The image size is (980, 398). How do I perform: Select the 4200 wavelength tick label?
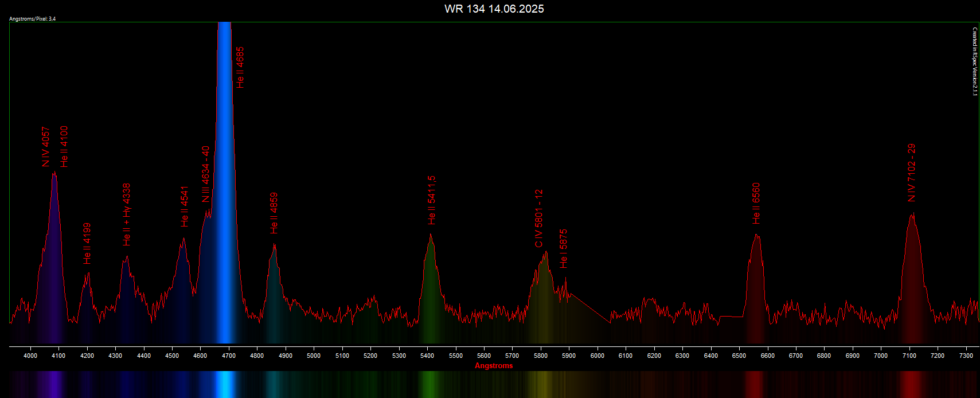pyautogui.click(x=87, y=356)
